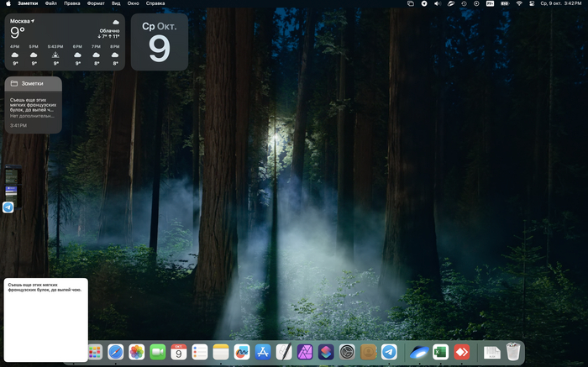The width and height of the screenshot is (588, 367).
Task: Open Shortcuts app in the dock
Action: coord(326,353)
